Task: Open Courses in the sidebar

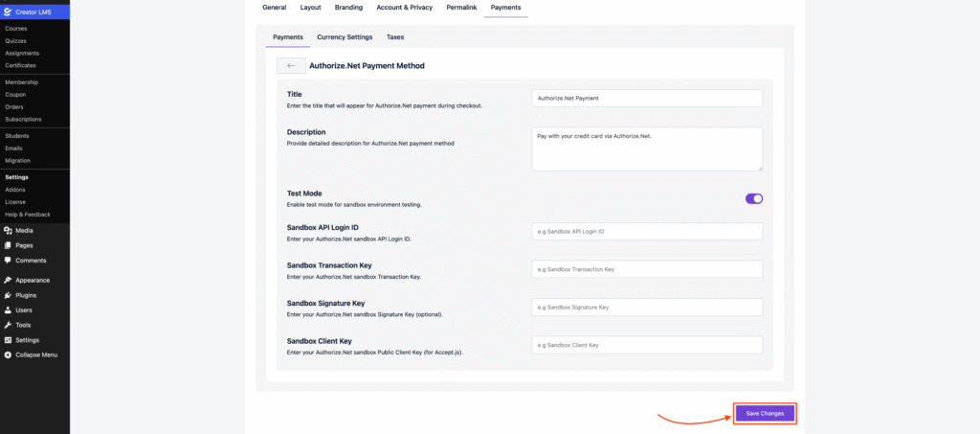Action: tap(16, 29)
